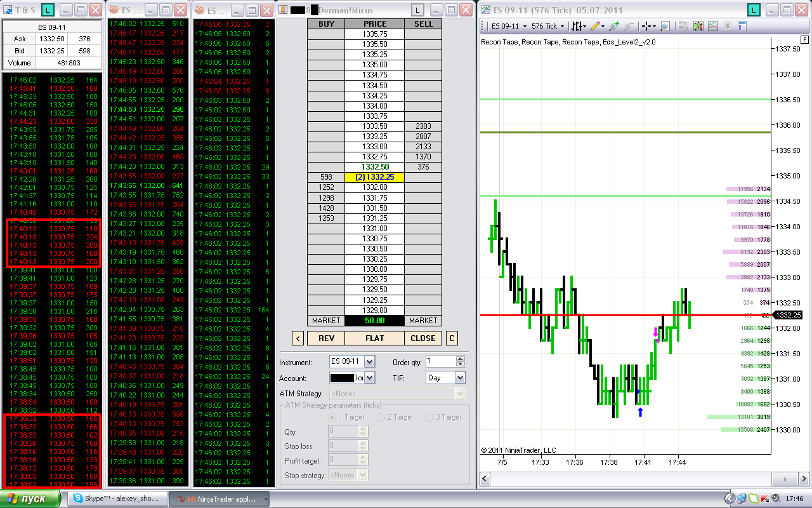Screen dimensions: 812x508
Task: Expand hidden tray icons arrow
Action: 730,498
